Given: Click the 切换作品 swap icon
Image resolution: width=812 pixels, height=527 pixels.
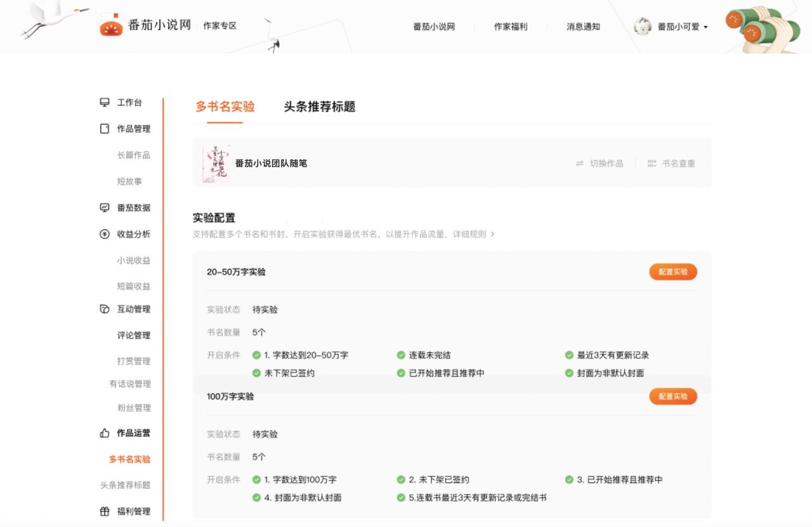Looking at the screenshot, I should pos(579,164).
